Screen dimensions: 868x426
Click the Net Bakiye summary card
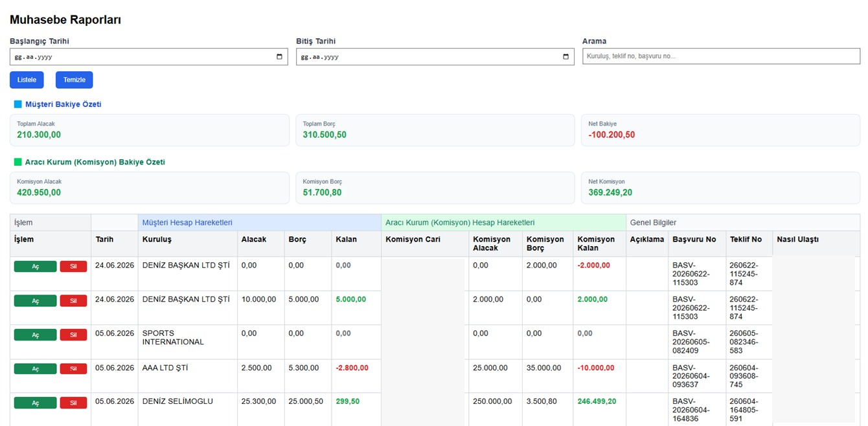pos(720,130)
